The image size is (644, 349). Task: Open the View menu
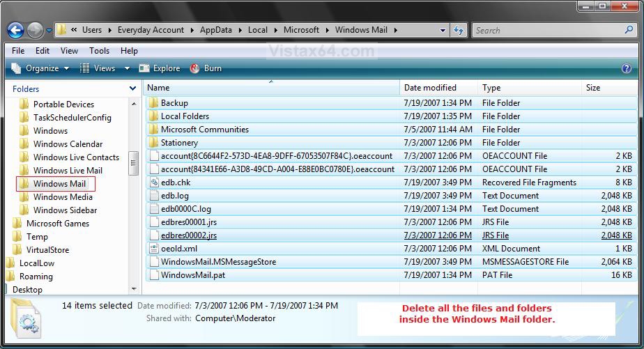[69, 50]
